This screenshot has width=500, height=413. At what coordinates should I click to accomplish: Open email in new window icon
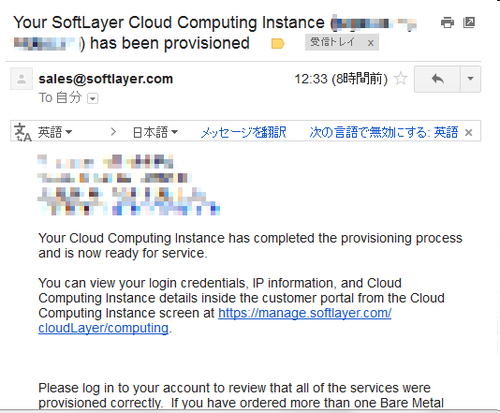pos(469,22)
